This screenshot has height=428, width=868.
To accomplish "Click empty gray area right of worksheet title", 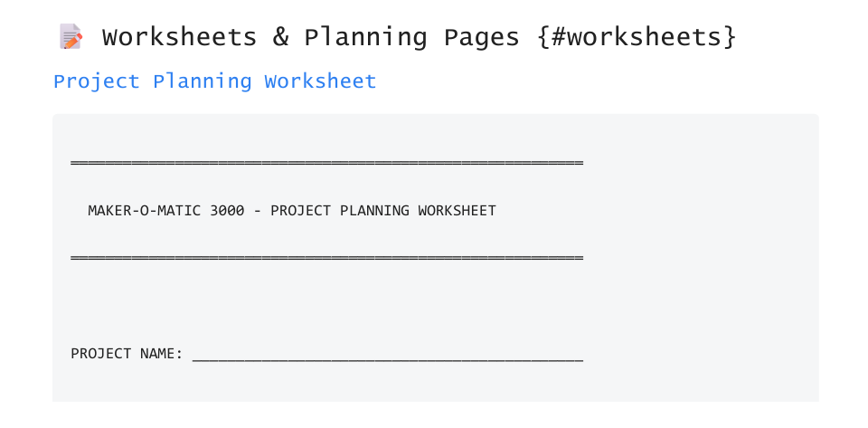I will point(669,211).
